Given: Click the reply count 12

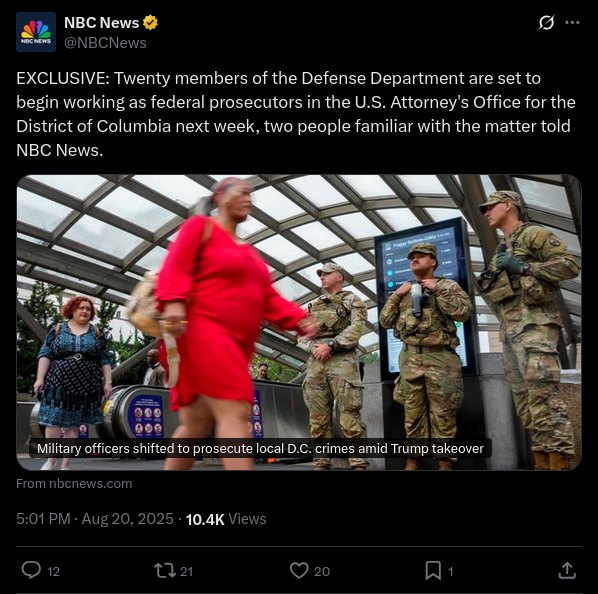Looking at the screenshot, I should click(x=53, y=572).
